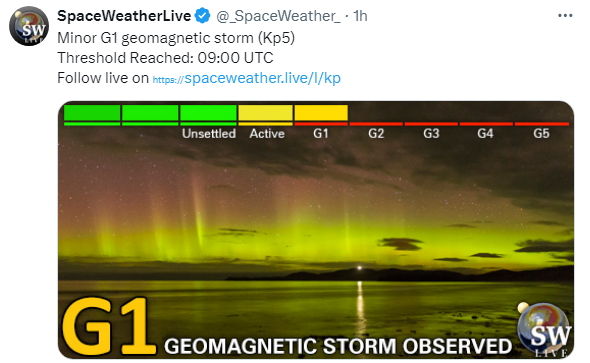Click the blue verified badge
Viewport: 590px width, 363px height.
click(x=203, y=16)
